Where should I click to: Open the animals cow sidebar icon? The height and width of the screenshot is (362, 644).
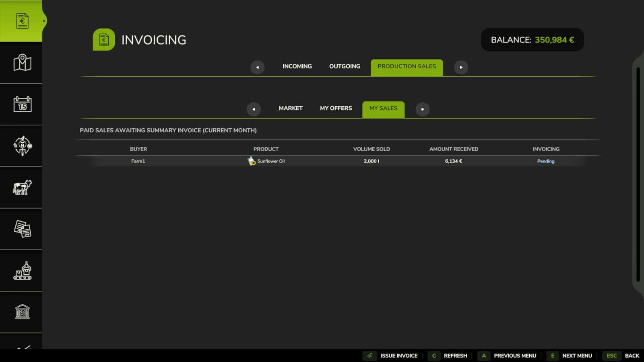coord(22,187)
